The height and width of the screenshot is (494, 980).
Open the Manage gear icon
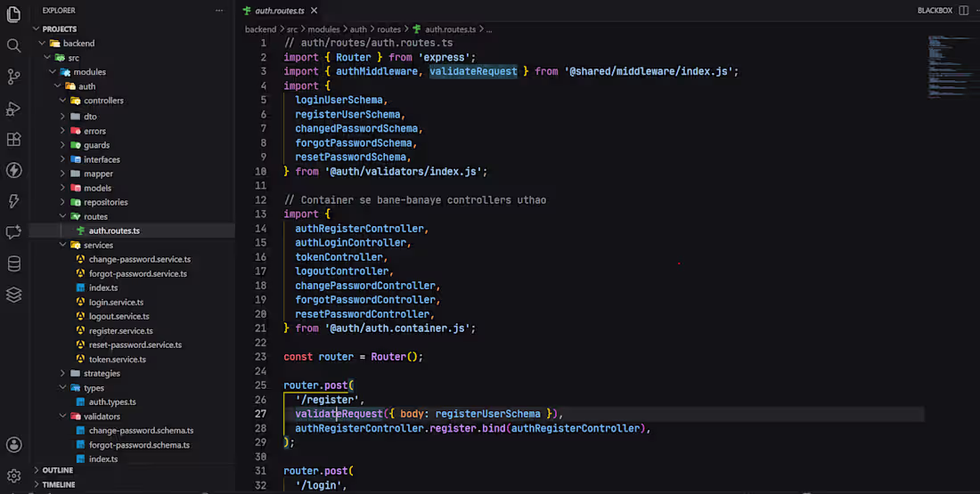(13, 476)
